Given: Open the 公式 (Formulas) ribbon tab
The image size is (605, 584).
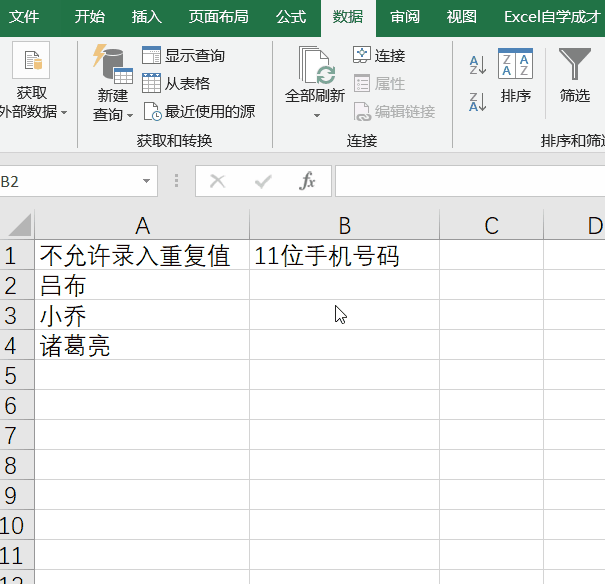Looking at the screenshot, I should pyautogui.click(x=291, y=17).
